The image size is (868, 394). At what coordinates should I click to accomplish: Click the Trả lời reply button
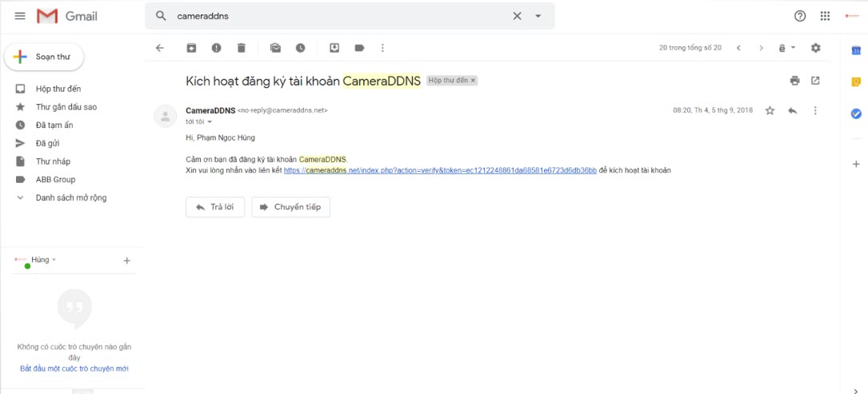215,207
